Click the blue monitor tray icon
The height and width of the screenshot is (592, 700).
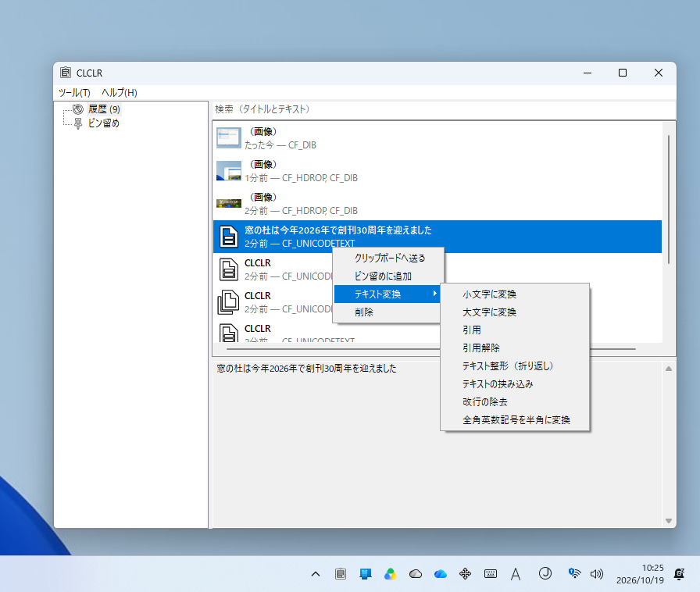pos(366,574)
